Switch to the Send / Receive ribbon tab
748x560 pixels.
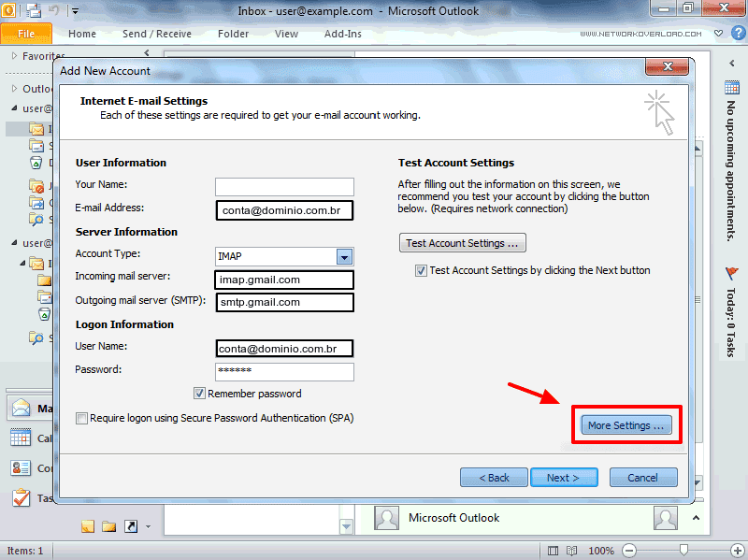(x=156, y=34)
